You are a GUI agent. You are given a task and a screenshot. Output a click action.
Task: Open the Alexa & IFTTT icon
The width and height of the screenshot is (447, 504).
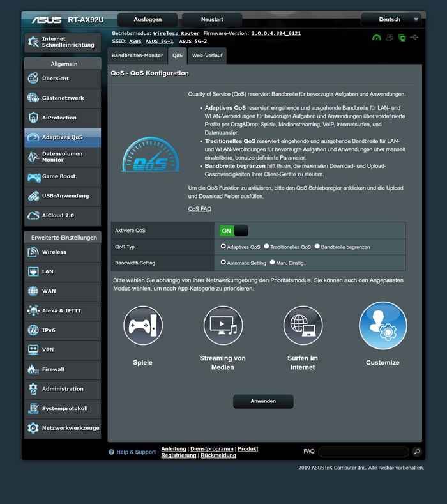coord(33,310)
